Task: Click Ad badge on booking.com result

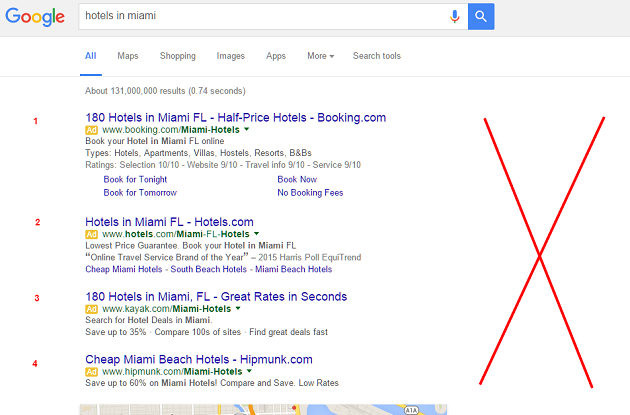Action: tap(91, 130)
